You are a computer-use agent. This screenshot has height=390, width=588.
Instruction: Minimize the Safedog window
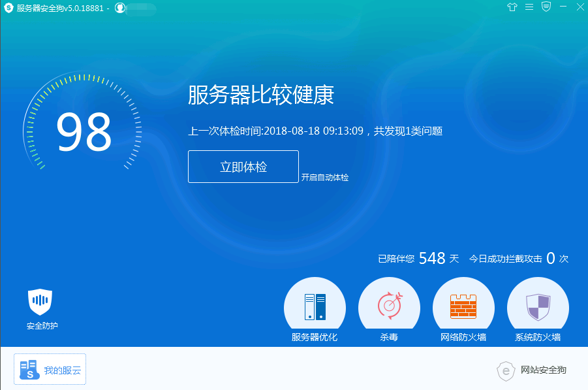pos(563,7)
